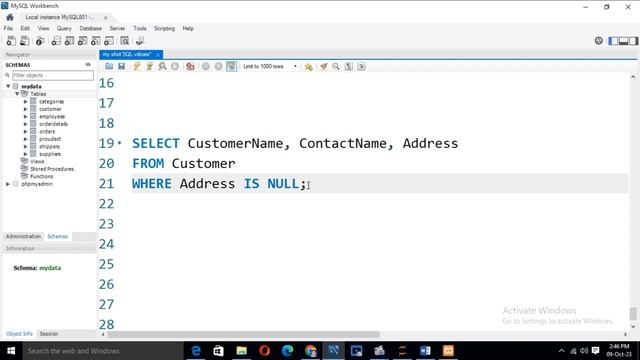Switch to the Session tab
Image resolution: width=640 pixels, height=360 pixels.
point(49,334)
